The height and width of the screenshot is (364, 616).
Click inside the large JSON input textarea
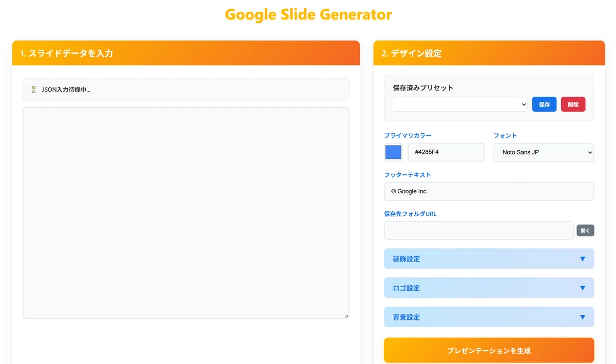[x=186, y=213]
